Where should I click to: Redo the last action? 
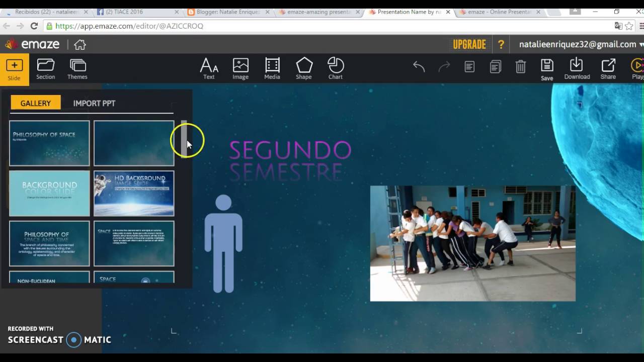click(x=444, y=66)
